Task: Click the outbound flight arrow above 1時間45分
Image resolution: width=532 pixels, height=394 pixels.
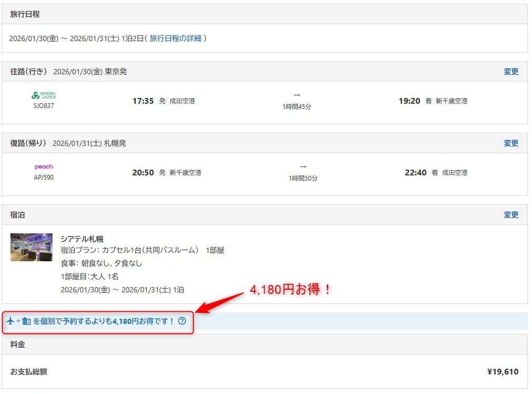Action: point(297,95)
